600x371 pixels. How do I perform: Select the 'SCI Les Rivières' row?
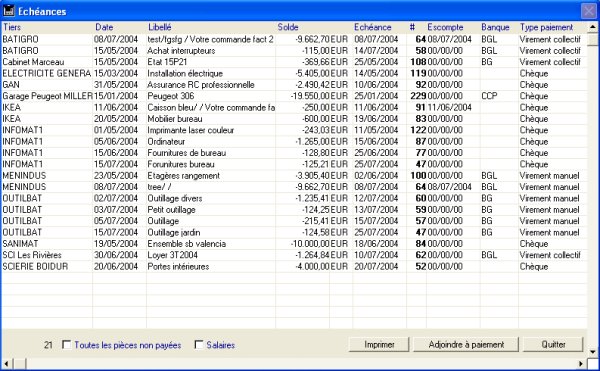tap(294, 255)
